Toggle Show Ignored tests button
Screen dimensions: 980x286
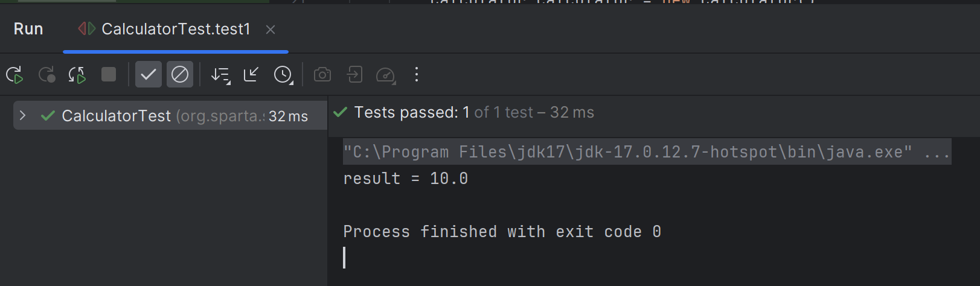coord(180,74)
